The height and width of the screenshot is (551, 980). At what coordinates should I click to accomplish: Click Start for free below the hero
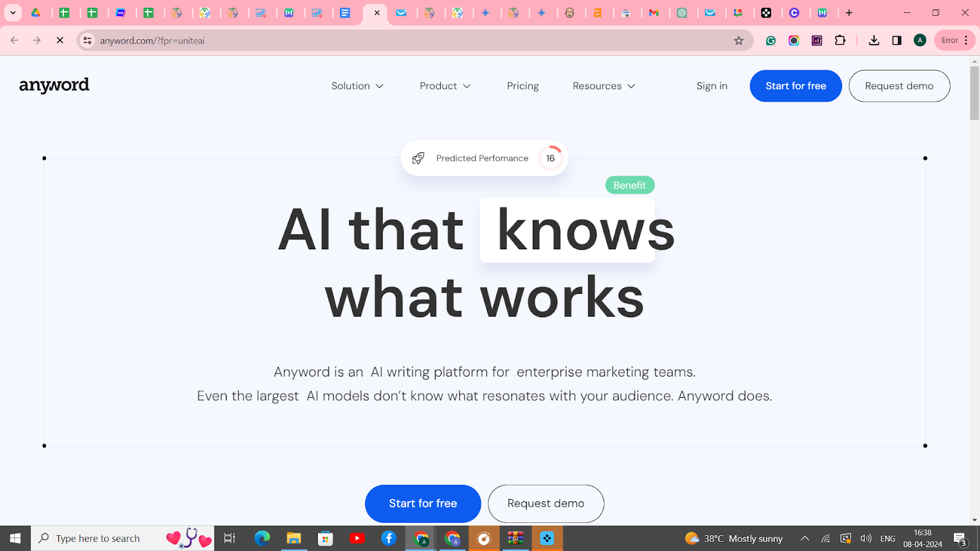coord(423,503)
